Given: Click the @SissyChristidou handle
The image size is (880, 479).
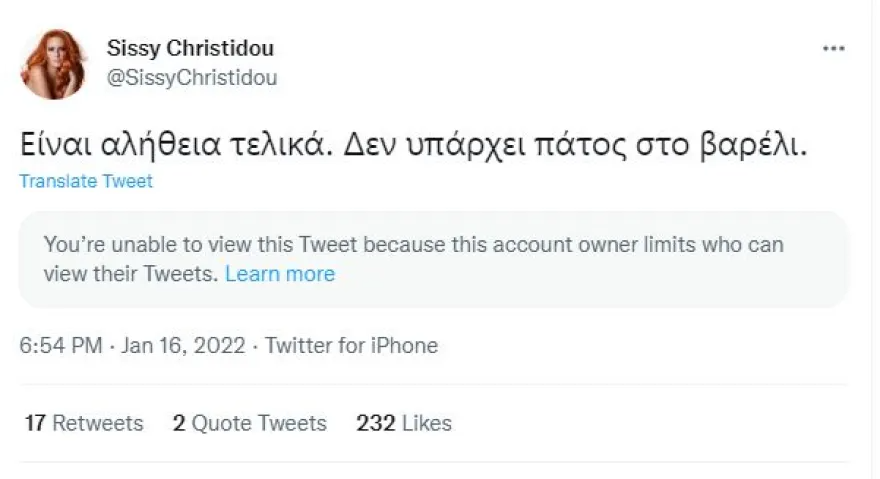Looking at the screenshot, I should click(192, 77).
